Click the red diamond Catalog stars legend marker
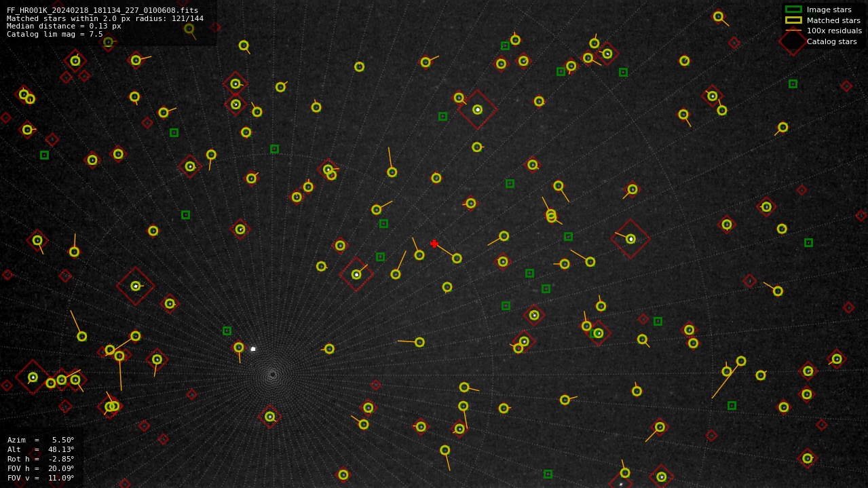This screenshot has height=488, width=868. 793,41
